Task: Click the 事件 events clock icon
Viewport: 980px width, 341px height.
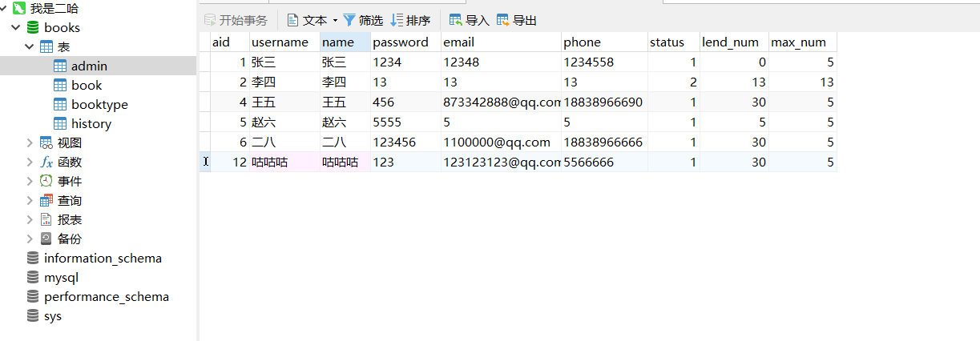Action: tap(46, 181)
